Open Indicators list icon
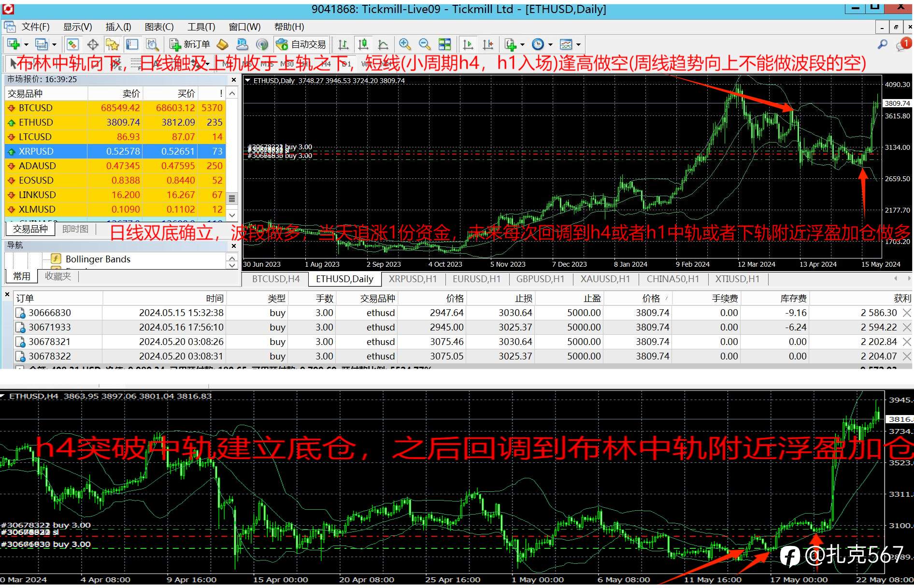The width and height of the screenshot is (914, 588). (x=511, y=44)
